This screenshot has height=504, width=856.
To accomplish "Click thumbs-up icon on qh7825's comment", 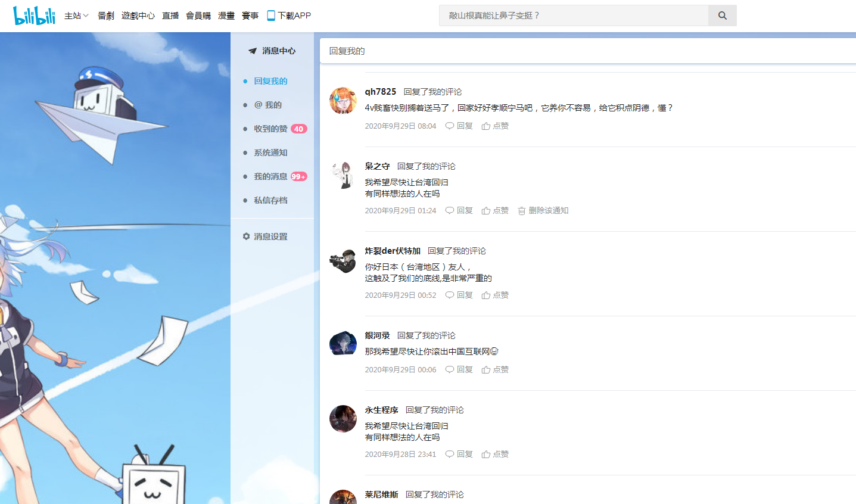I will 486,126.
